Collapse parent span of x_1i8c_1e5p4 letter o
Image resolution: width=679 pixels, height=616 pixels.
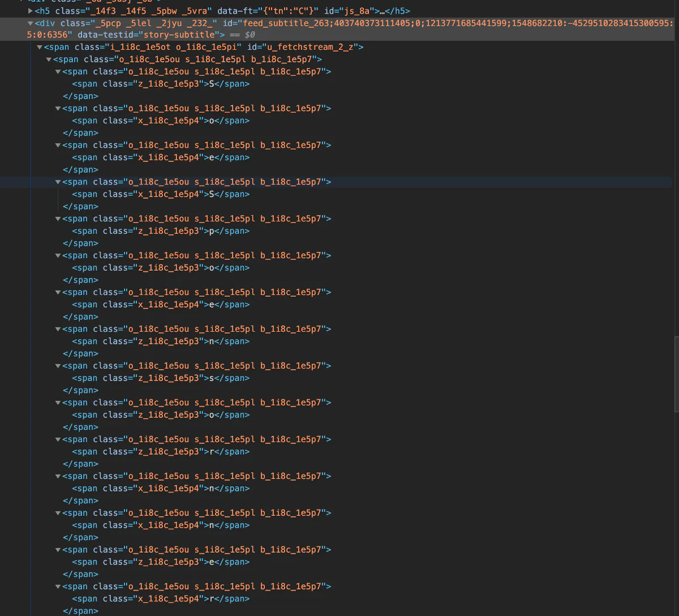point(58,109)
